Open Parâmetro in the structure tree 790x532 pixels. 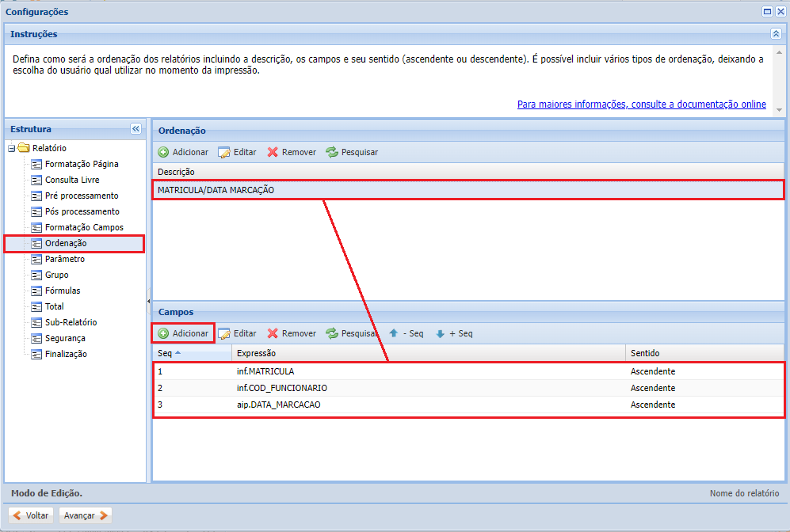point(64,259)
